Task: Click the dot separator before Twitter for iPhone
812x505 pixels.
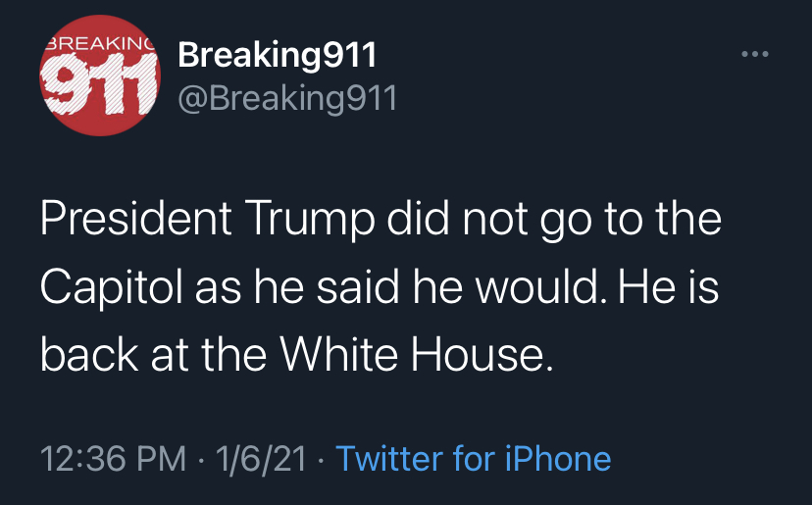Action: tap(321, 460)
